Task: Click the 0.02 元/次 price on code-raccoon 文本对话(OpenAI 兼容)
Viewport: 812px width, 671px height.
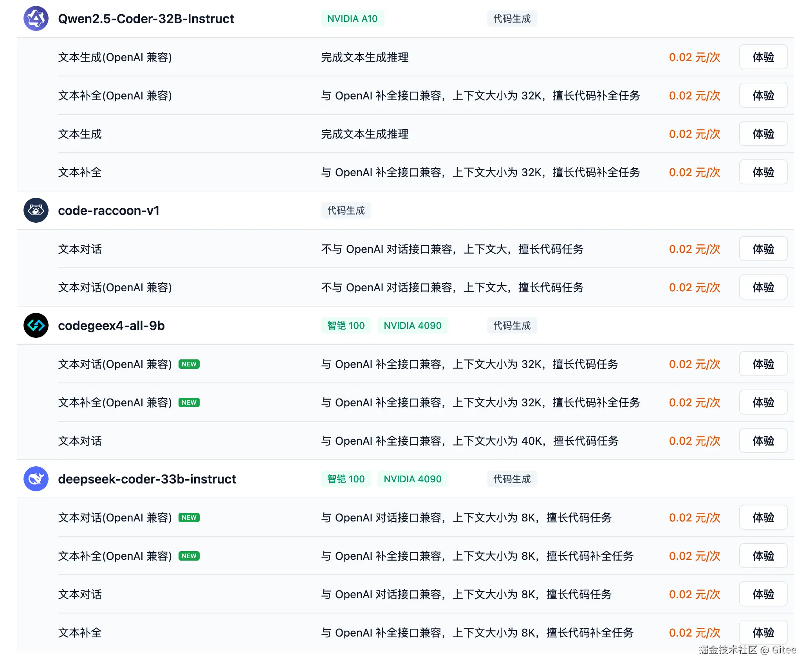Action: 694,287
